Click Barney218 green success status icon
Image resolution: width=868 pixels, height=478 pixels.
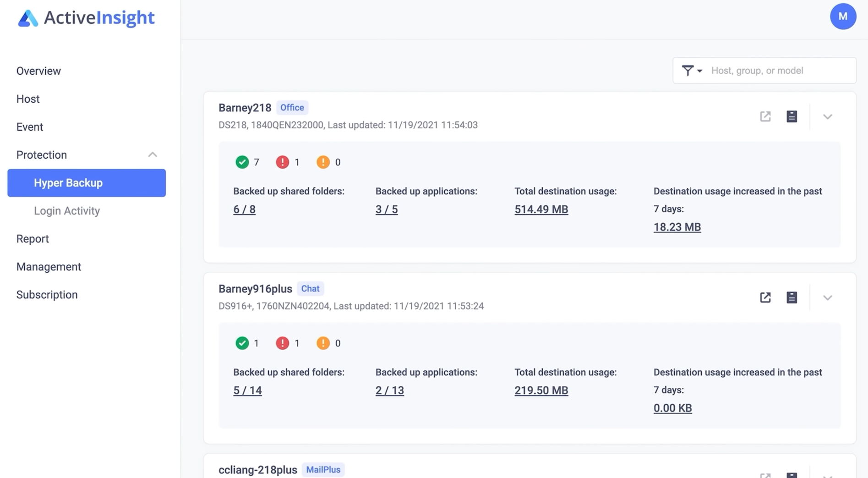242,162
